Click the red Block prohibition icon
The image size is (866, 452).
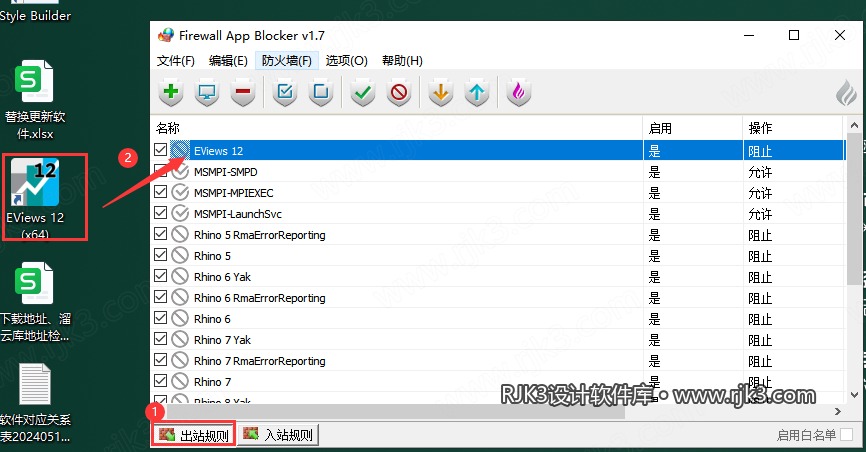pyautogui.click(x=399, y=92)
